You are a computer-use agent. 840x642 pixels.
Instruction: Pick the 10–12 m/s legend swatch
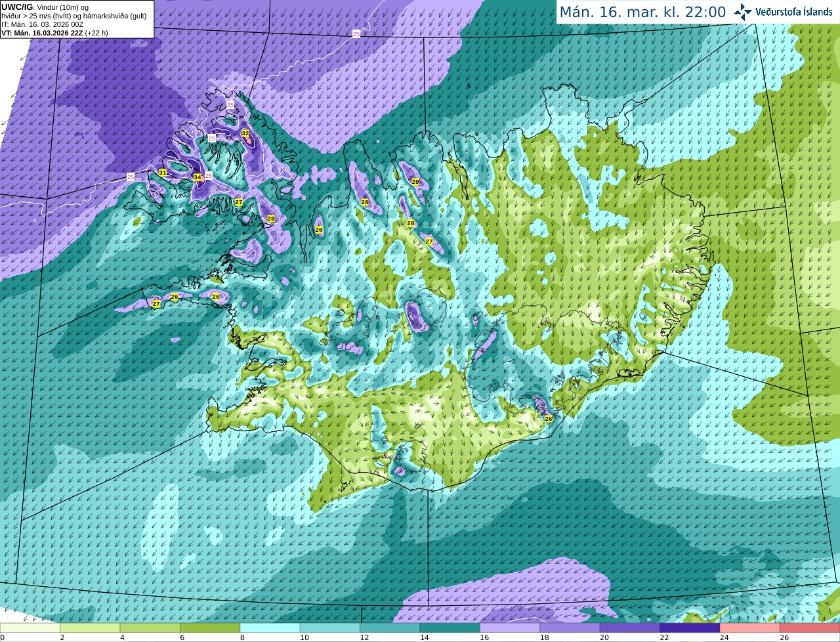tap(330, 628)
